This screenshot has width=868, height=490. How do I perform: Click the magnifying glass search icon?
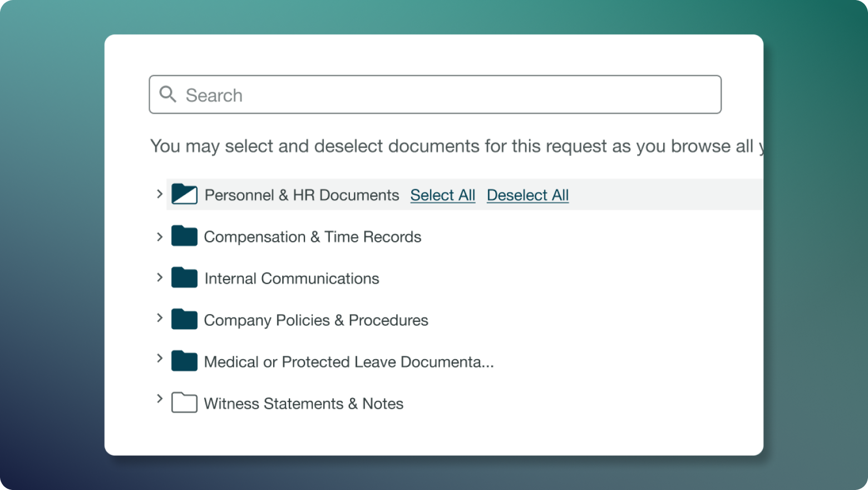[x=167, y=95]
